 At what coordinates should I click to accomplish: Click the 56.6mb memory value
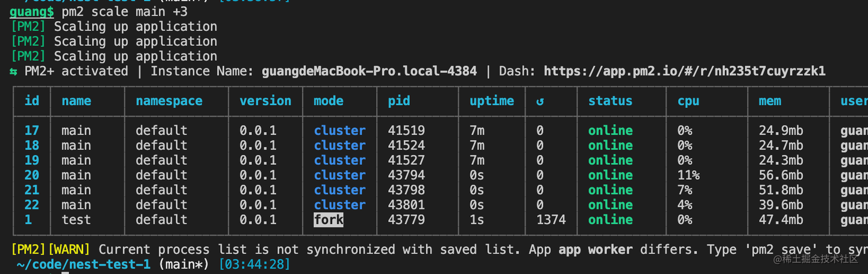pyautogui.click(x=781, y=175)
